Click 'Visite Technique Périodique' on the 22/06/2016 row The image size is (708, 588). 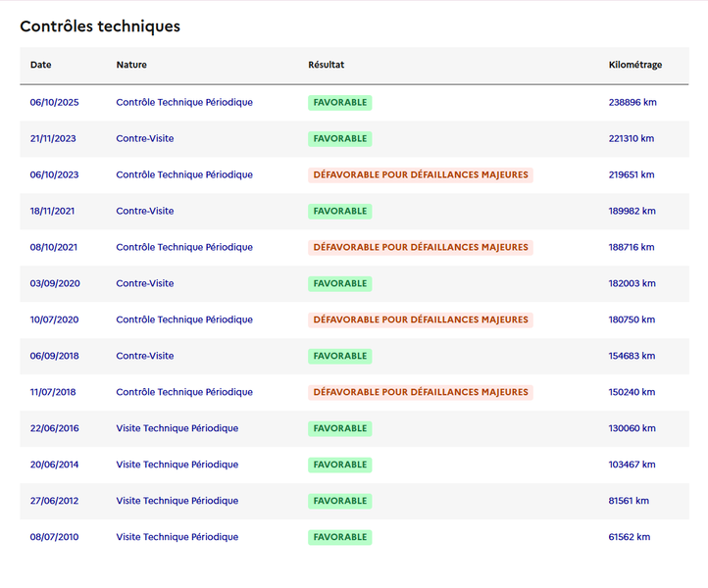click(x=177, y=428)
